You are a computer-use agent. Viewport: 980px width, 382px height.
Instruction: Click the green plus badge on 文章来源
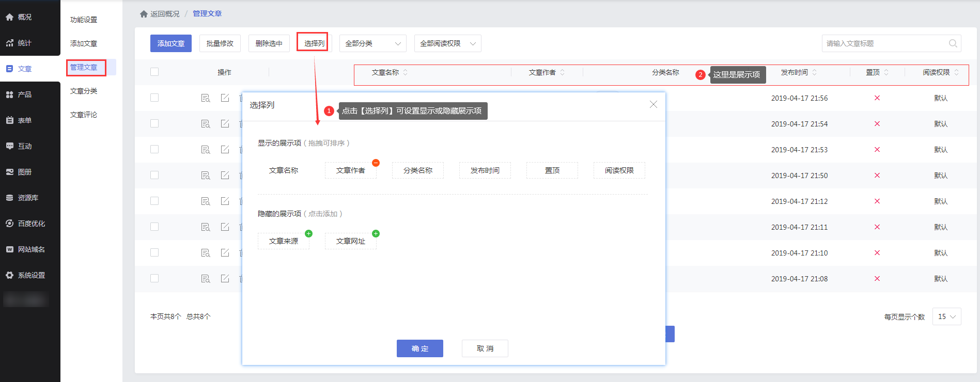point(308,234)
